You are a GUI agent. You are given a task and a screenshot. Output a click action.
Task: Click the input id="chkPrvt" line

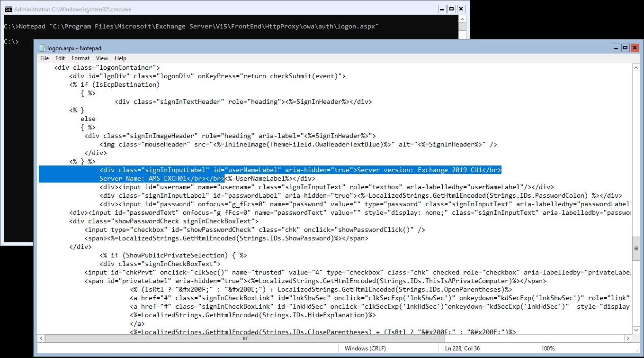357,272
